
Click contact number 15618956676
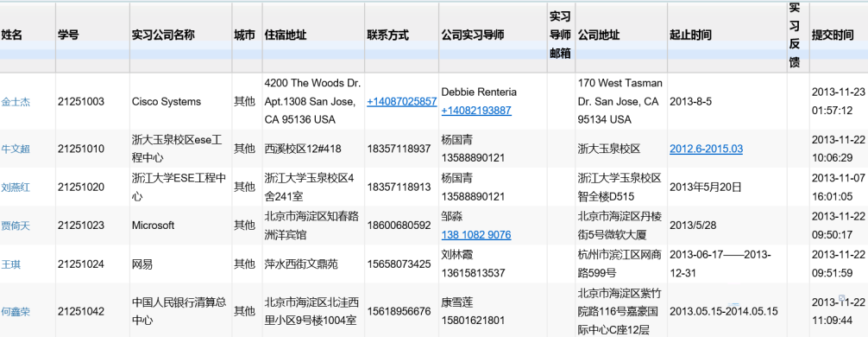399,311
